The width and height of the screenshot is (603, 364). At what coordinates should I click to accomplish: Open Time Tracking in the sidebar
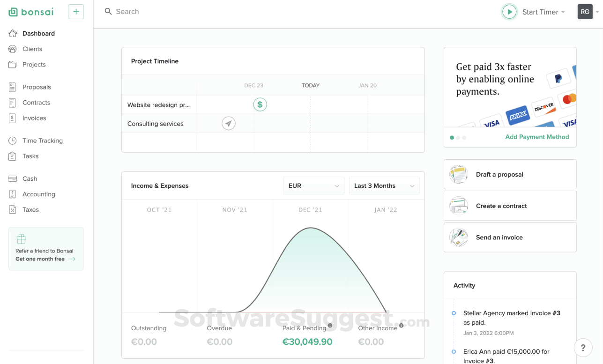tap(42, 141)
